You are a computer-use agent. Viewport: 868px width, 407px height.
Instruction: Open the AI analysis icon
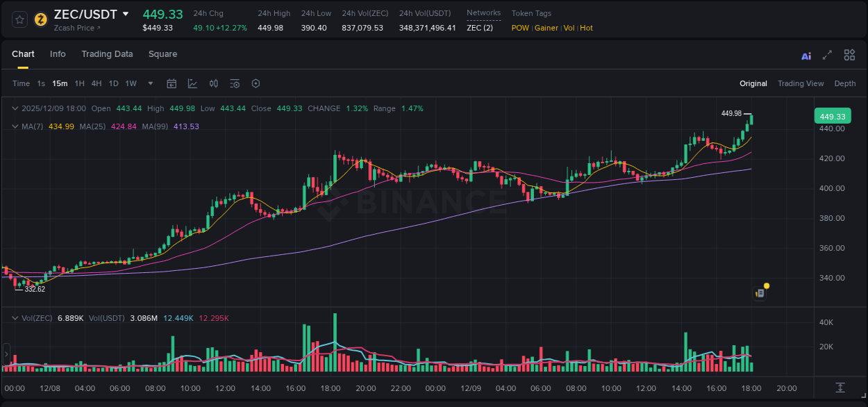coord(806,55)
